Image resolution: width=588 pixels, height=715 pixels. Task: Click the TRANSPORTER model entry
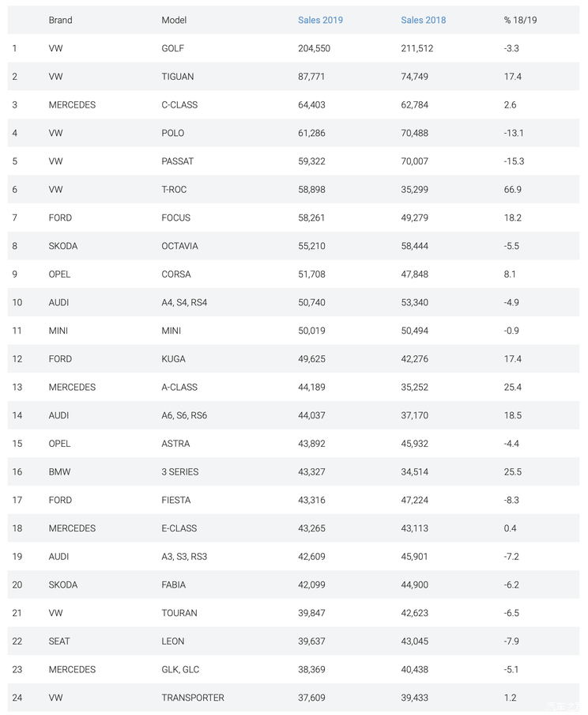pos(192,698)
